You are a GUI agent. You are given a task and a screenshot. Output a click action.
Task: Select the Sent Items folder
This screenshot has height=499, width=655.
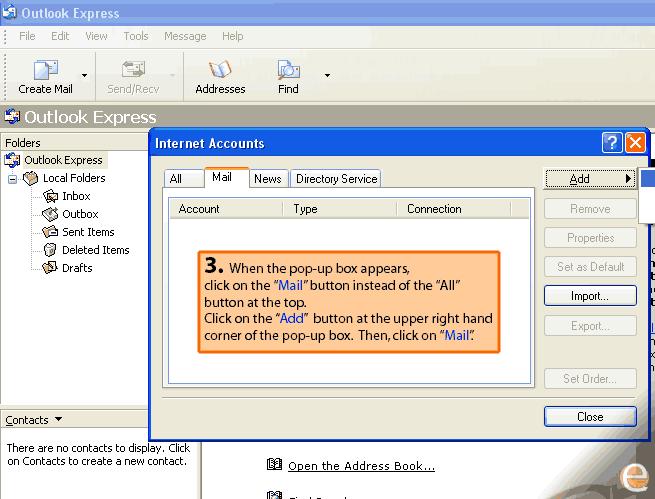[87, 232]
